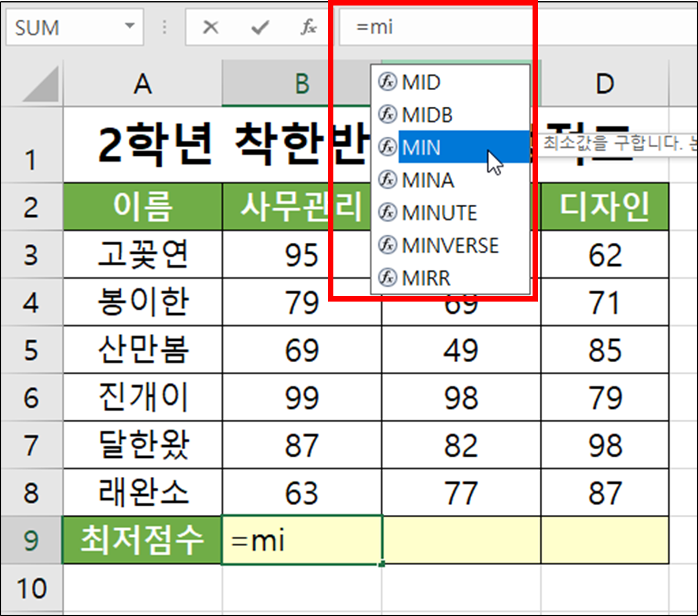Select column D header
Viewport: 698px width, 616px height.
604,84
